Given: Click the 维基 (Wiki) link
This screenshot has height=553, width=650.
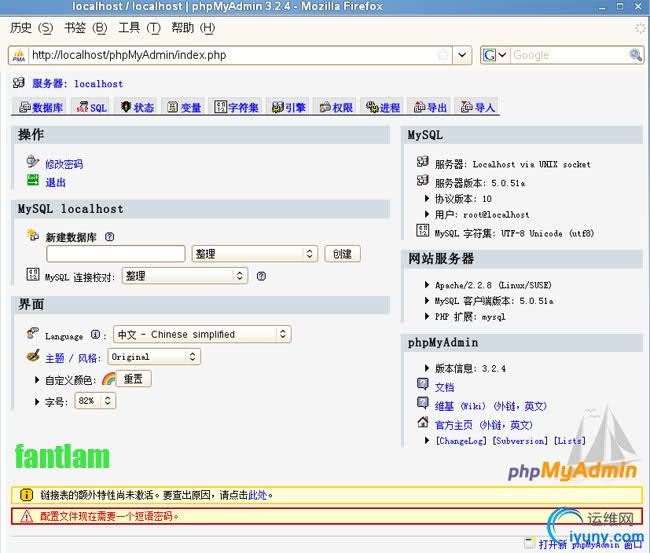Looking at the screenshot, I should [490, 406].
